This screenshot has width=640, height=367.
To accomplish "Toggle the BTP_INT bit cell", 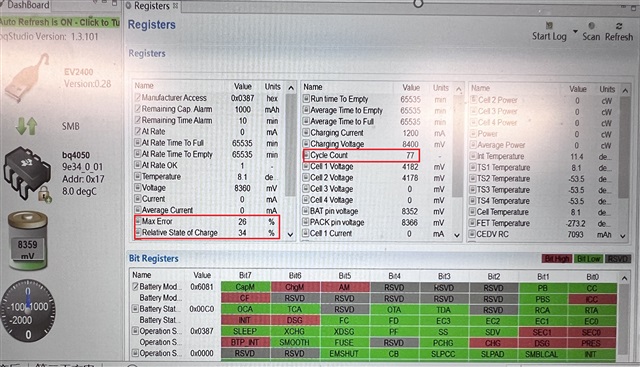I will 245,342.
